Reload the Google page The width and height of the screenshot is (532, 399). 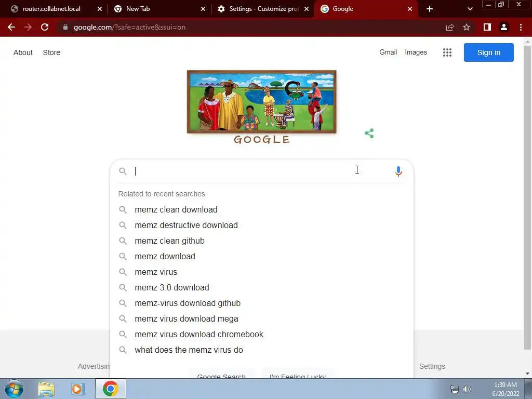point(45,27)
